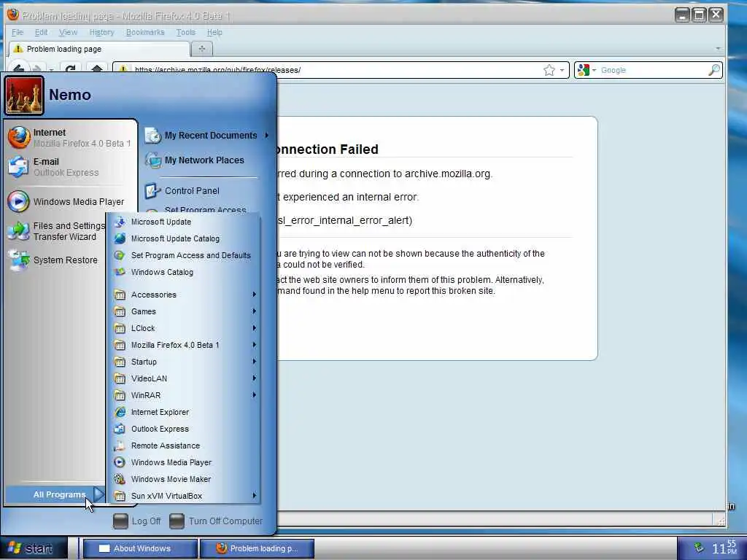Expand the LClock program folder

pyautogui.click(x=183, y=328)
